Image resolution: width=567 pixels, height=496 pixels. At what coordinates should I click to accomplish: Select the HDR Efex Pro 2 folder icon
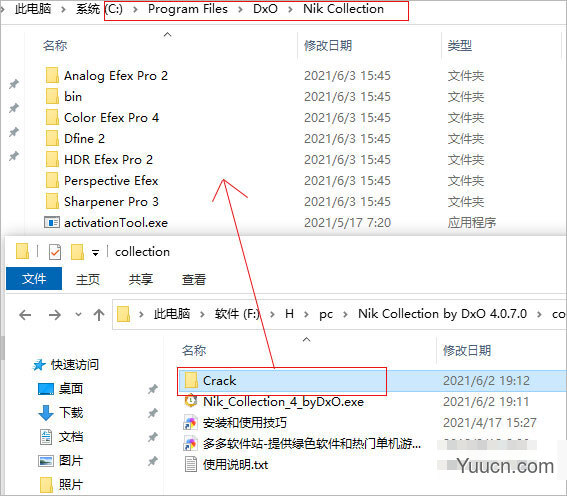pos(52,159)
